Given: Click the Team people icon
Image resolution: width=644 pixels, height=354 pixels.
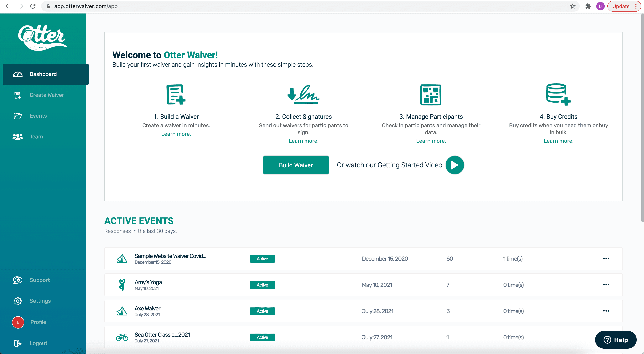Looking at the screenshot, I should point(18,137).
